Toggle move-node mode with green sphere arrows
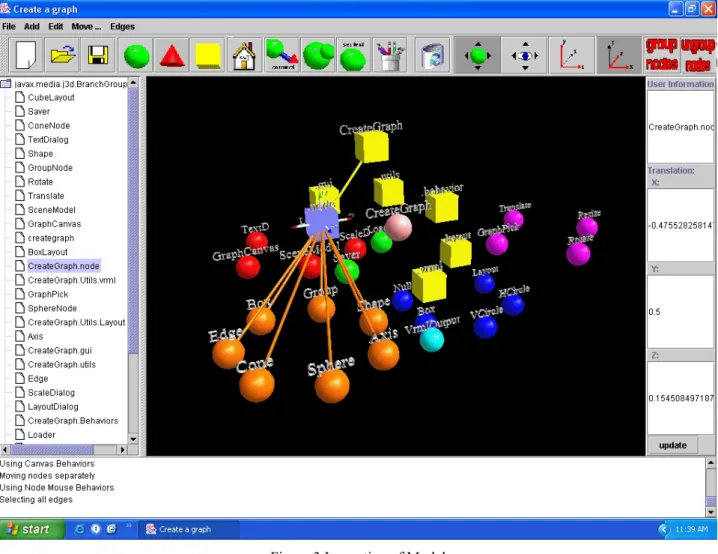The image size is (718, 554). pos(478,55)
